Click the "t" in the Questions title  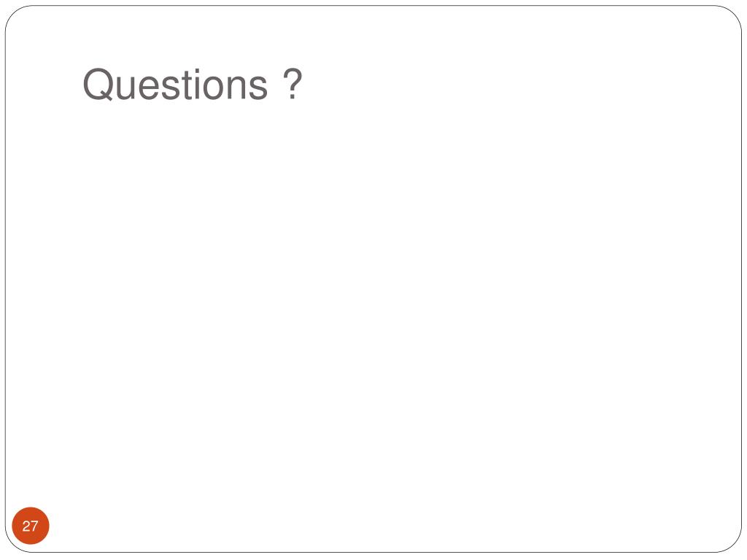pos(187,86)
